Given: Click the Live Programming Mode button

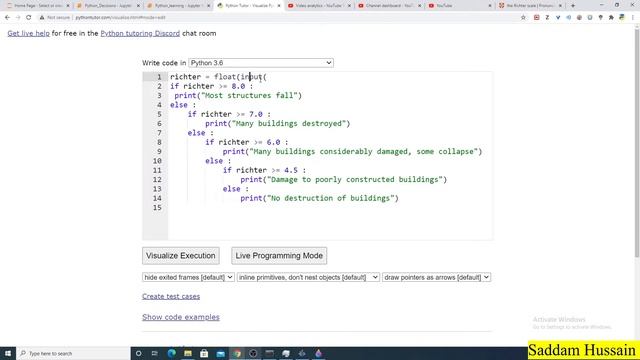Looking at the screenshot, I should tap(279, 256).
